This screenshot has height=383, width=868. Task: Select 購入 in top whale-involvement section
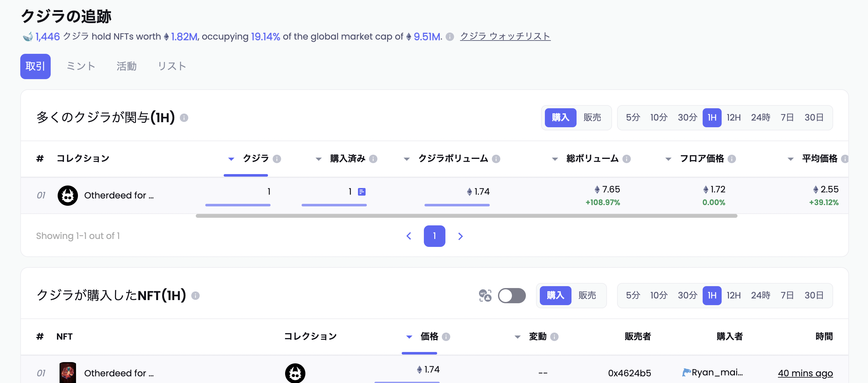click(x=560, y=118)
